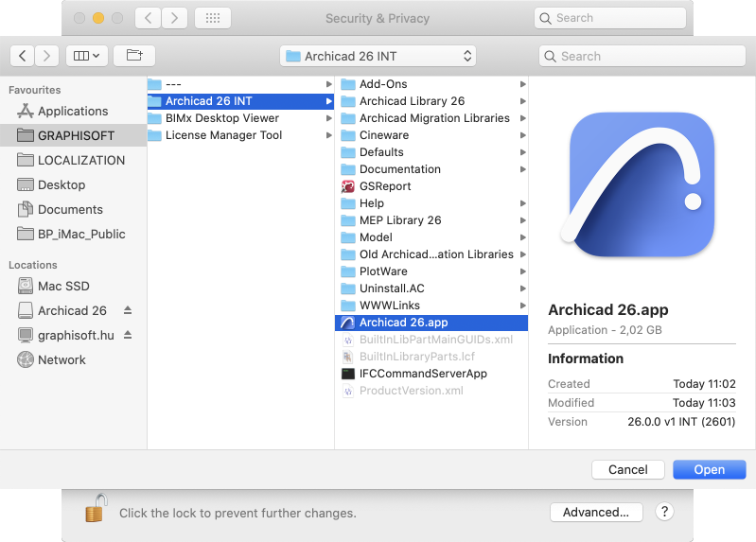Expand arrow next to MEP Library 26
Screen dimensions: 756x542
[522, 220]
